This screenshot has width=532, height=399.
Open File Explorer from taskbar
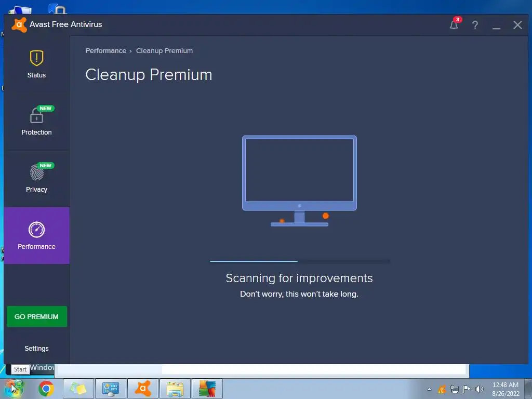pos(175,389)
